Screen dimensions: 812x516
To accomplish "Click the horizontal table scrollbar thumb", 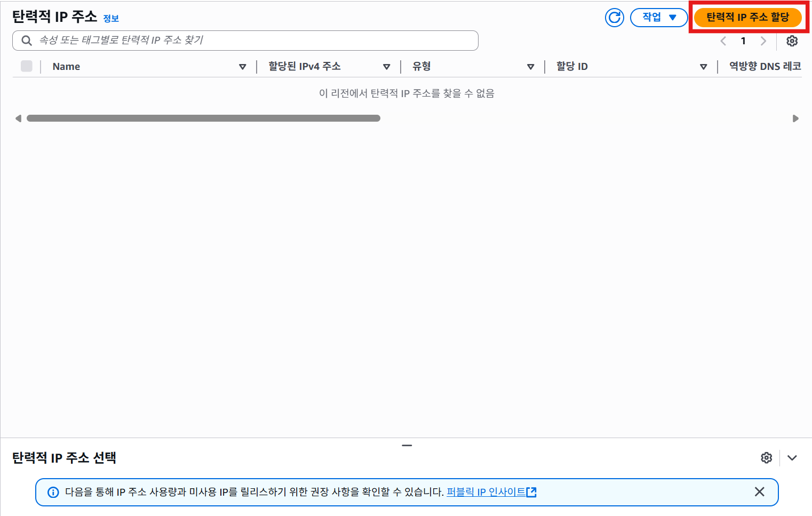I will pos(203,118).
